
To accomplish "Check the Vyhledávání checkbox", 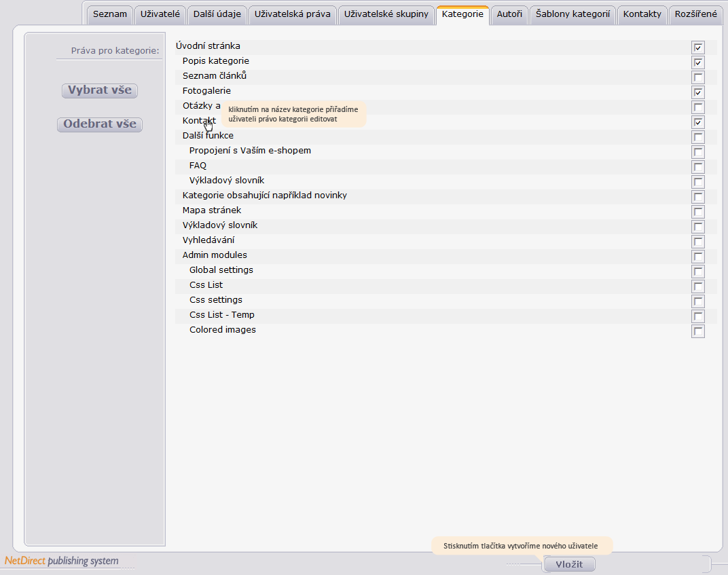I will point(698,241).
